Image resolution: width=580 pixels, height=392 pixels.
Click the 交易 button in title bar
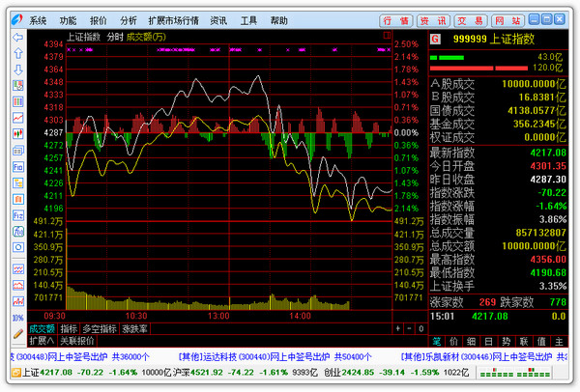[x=471, y=20]
